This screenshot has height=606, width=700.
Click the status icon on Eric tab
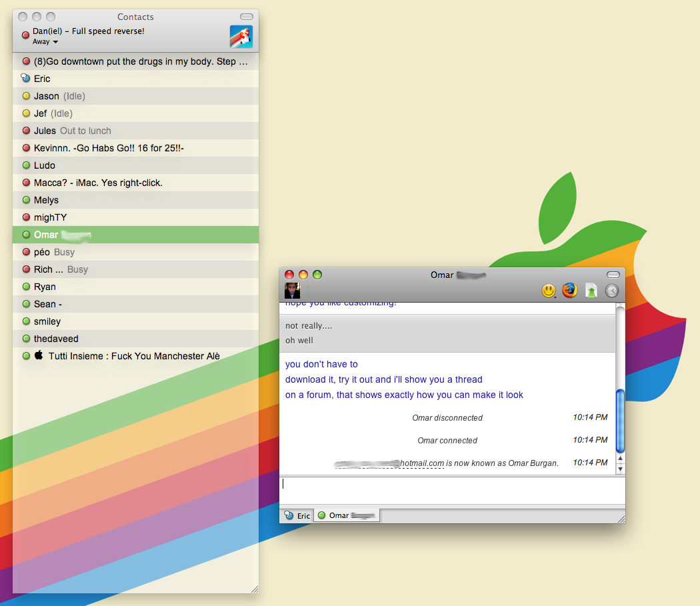(x=289, y=515)
